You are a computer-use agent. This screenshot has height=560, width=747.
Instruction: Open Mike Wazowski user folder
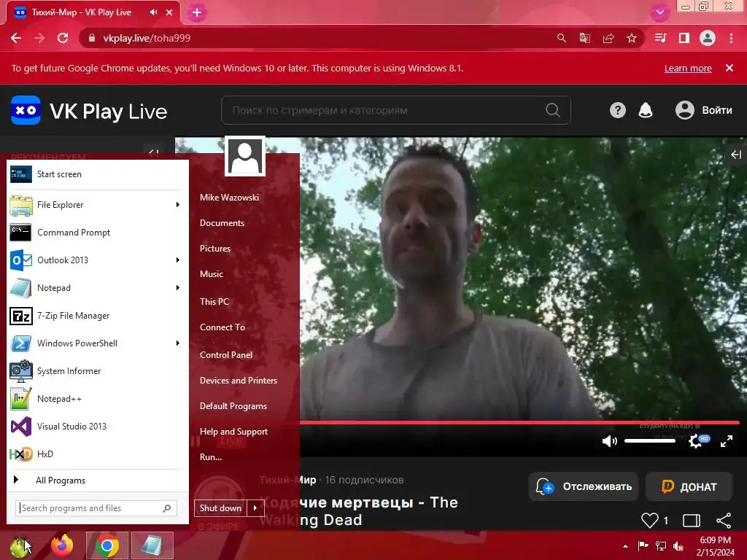(229, 197)
